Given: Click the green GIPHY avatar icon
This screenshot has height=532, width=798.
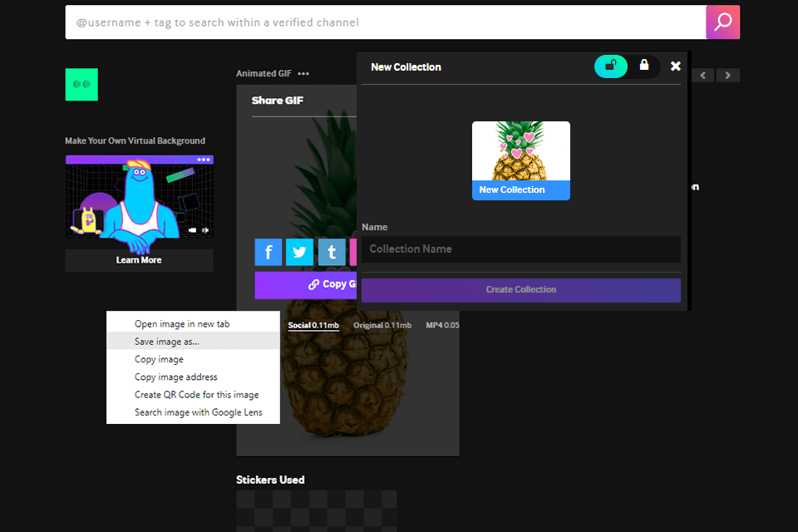Looking at the screenshot, I should (x=81, y=85).
